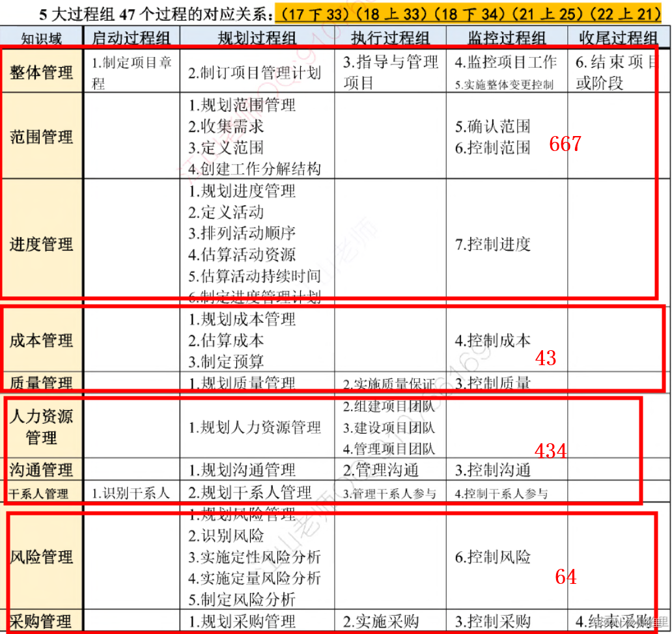Select the 沟通管理 row label
The width and height of the screenshot is (672, 634).
click(x=41, y=470)
